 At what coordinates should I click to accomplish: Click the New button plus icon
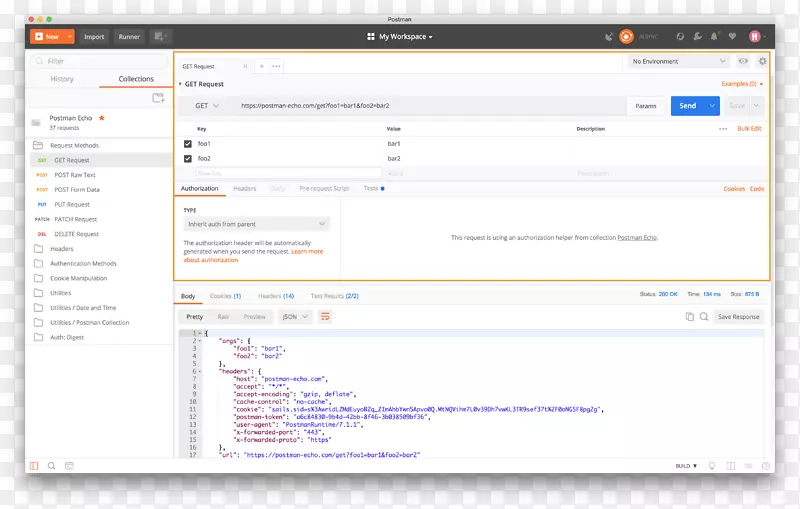pos(39,37)
